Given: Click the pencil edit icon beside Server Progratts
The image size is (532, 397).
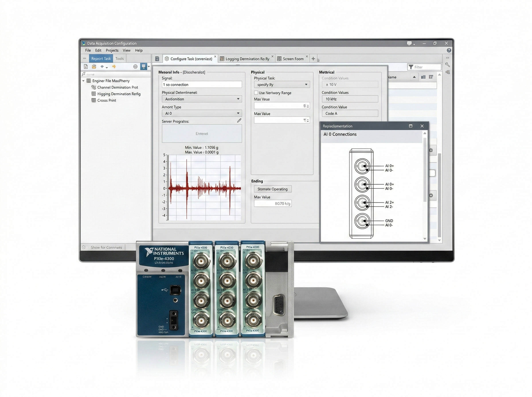Looking at the screenshot, I should click(x=239, y=121).
